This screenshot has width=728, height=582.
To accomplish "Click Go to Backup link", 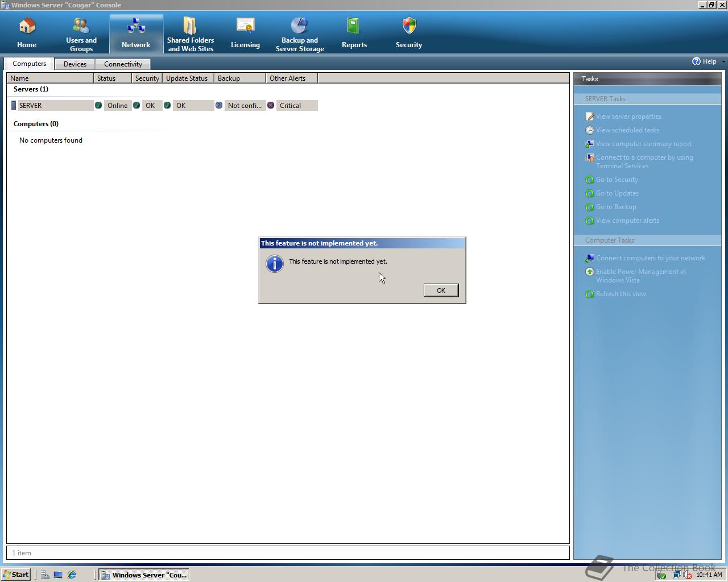I will click(x=616, y=207).
